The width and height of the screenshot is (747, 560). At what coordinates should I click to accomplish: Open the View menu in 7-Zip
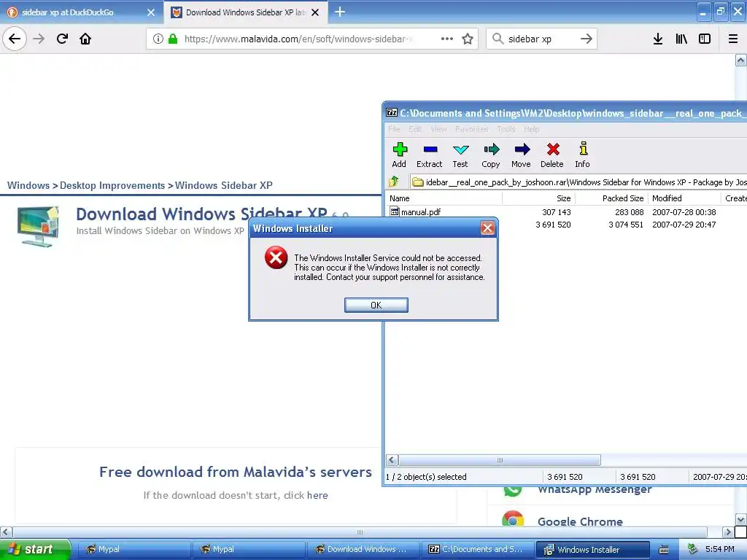click(438, 129)
